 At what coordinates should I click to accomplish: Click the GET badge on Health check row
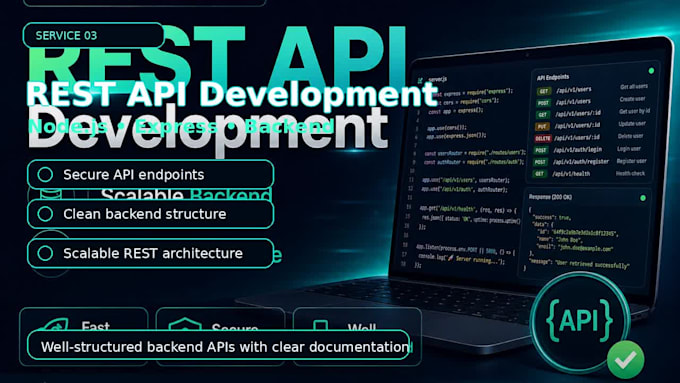(x=539, y=173)
